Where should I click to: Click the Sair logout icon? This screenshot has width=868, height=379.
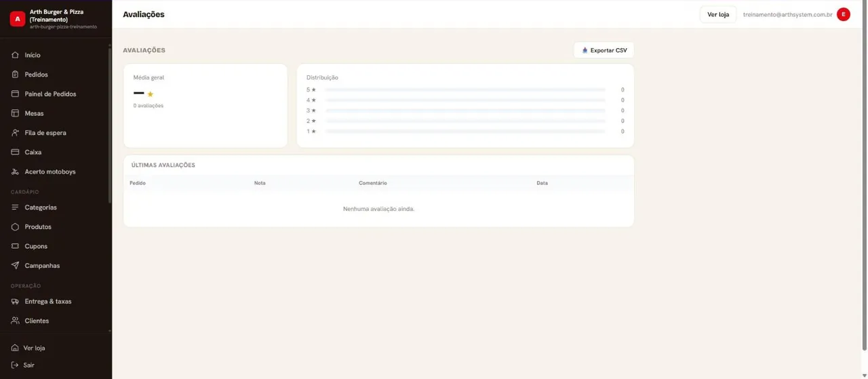click(x=15, y=365)
